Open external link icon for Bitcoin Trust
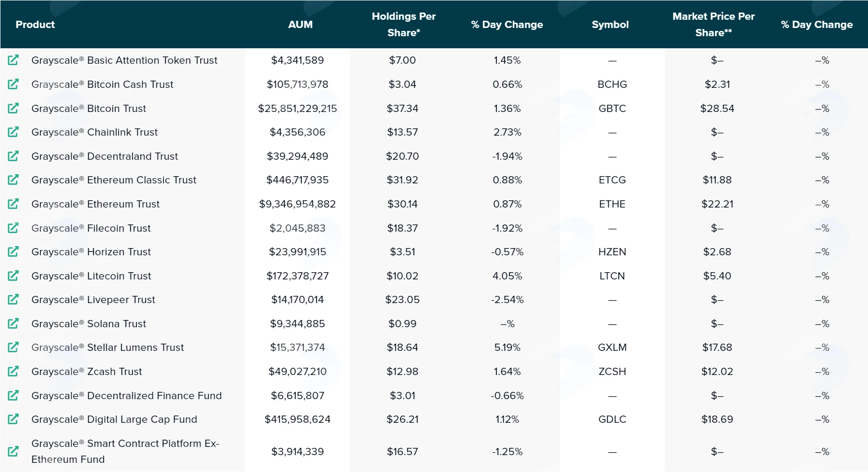This screenshot has width=868, height=472. [x=14, y=108]
